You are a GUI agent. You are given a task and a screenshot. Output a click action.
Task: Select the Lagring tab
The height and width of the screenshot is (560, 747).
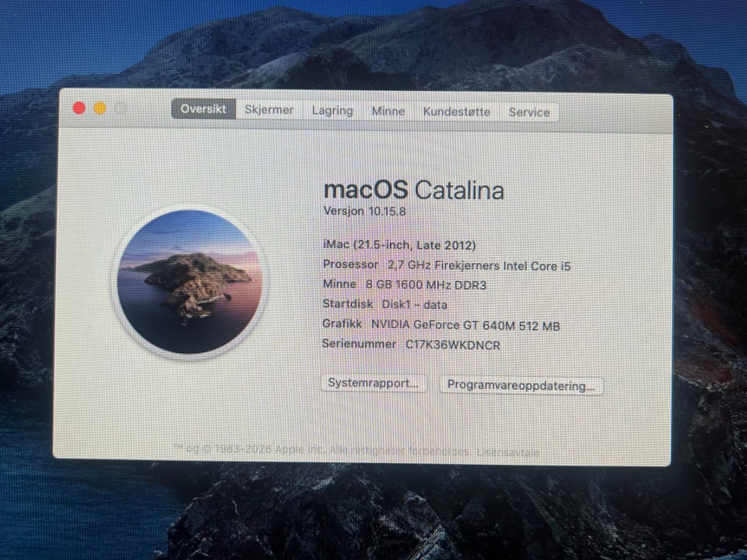point(332,110)
